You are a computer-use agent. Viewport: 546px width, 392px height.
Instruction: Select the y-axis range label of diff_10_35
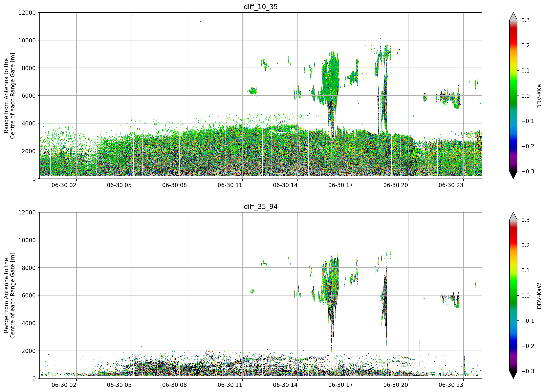coord(9,96)
